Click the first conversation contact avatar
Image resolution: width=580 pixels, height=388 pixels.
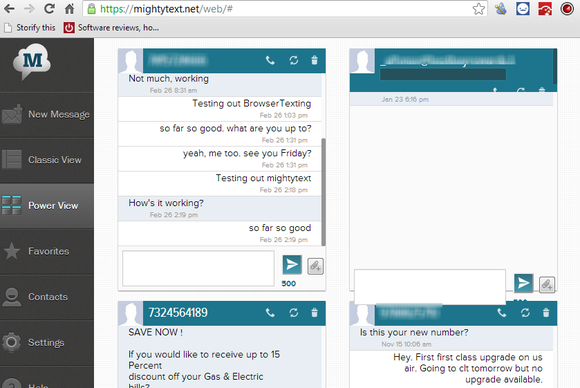[131, 61]
